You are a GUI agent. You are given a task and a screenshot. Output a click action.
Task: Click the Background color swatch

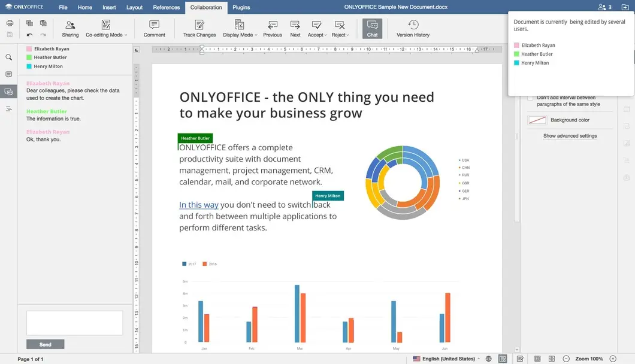click(x=537, y=120)
